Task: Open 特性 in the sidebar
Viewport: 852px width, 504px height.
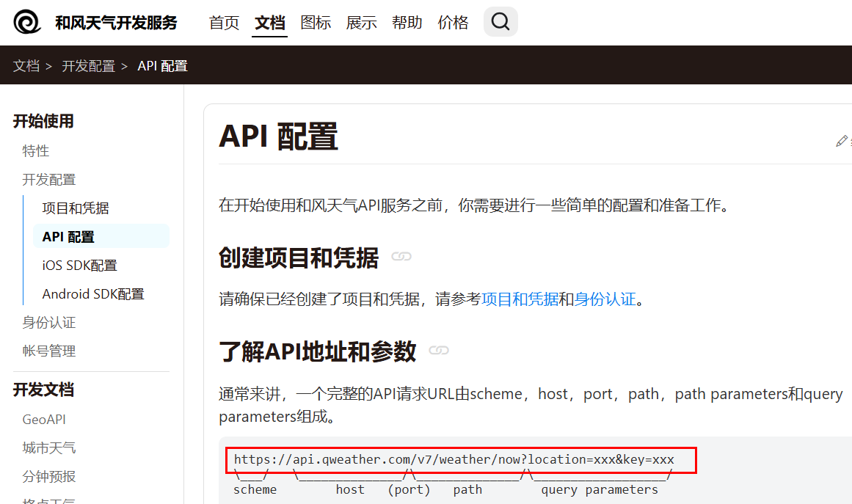Action: coord(36,151)
